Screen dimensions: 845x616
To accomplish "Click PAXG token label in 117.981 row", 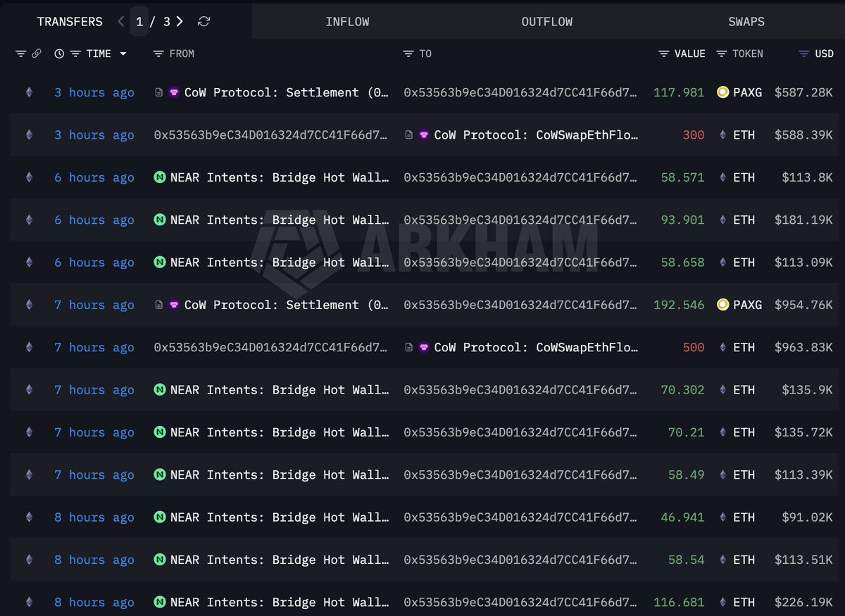I will point(747,92).
